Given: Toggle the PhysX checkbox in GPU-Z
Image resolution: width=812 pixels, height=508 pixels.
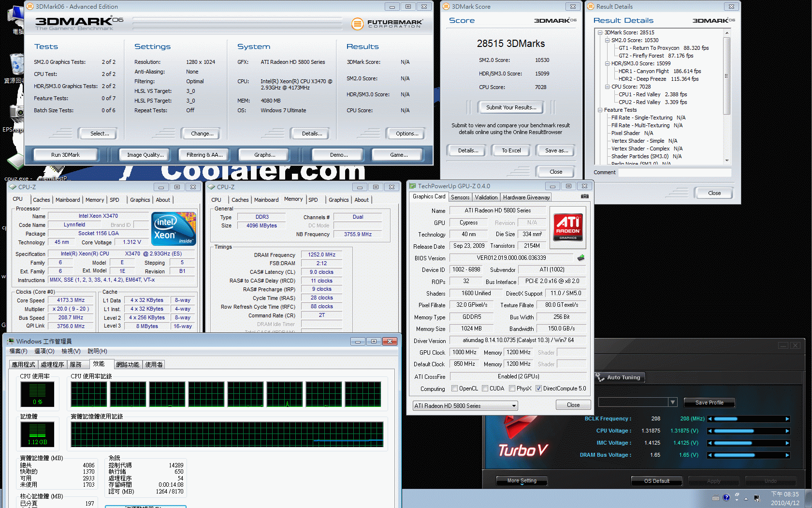Looking at the screenshot, I should 512,388.
